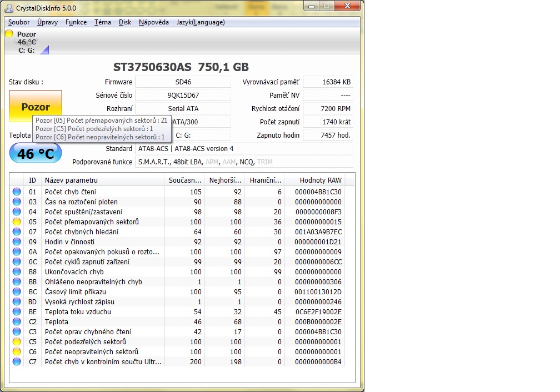Click the Vyrovnávací paměť field 16384 KB
The height and width of the screenshot is (392, 560).
pos(328,82)
